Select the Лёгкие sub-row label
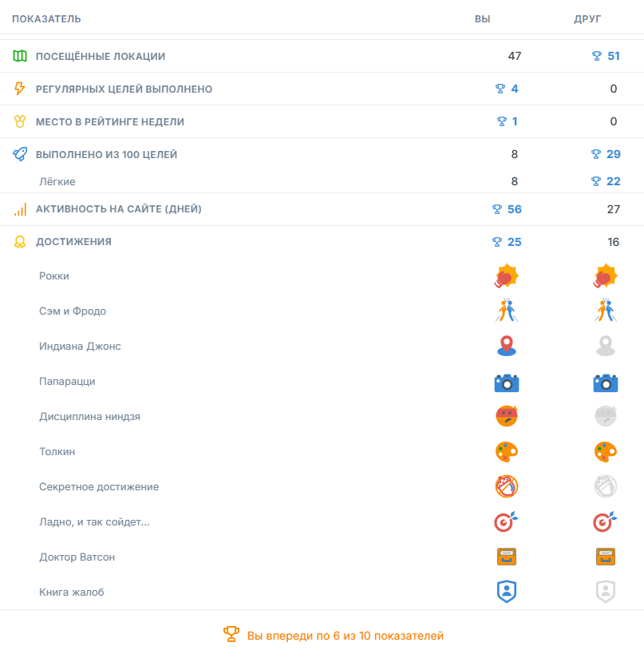The image size is (644, 662). point(57,181)
